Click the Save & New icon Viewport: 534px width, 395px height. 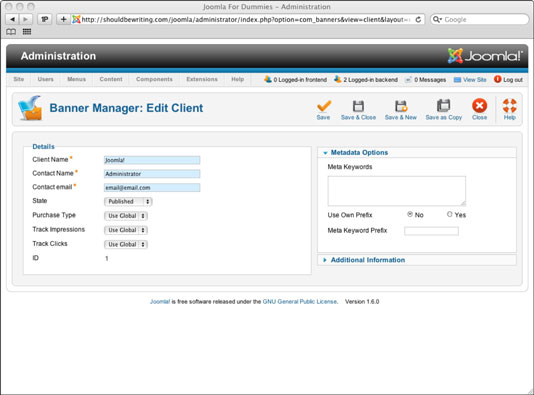[x=401, y=106]
